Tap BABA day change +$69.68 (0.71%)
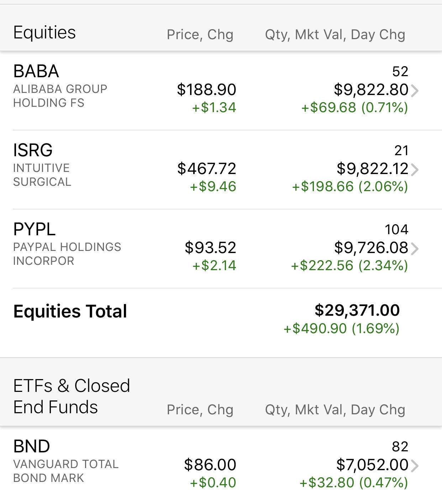This screenshot has width=442, height=504. [354, 107]
